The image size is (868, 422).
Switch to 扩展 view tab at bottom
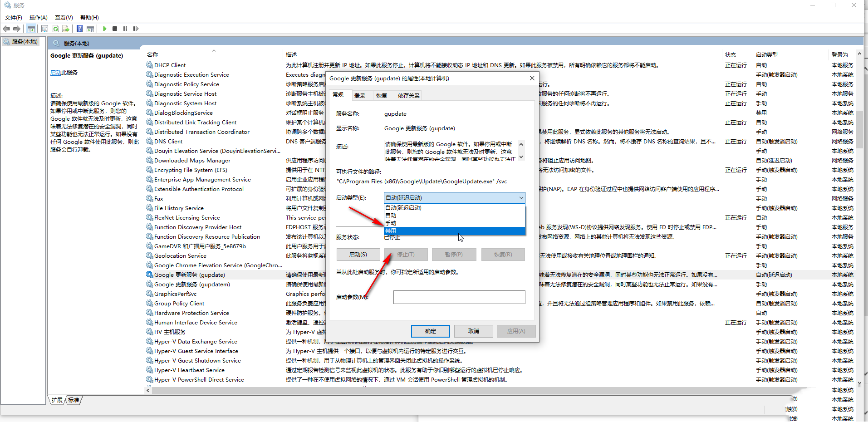(x=57, y=400)
